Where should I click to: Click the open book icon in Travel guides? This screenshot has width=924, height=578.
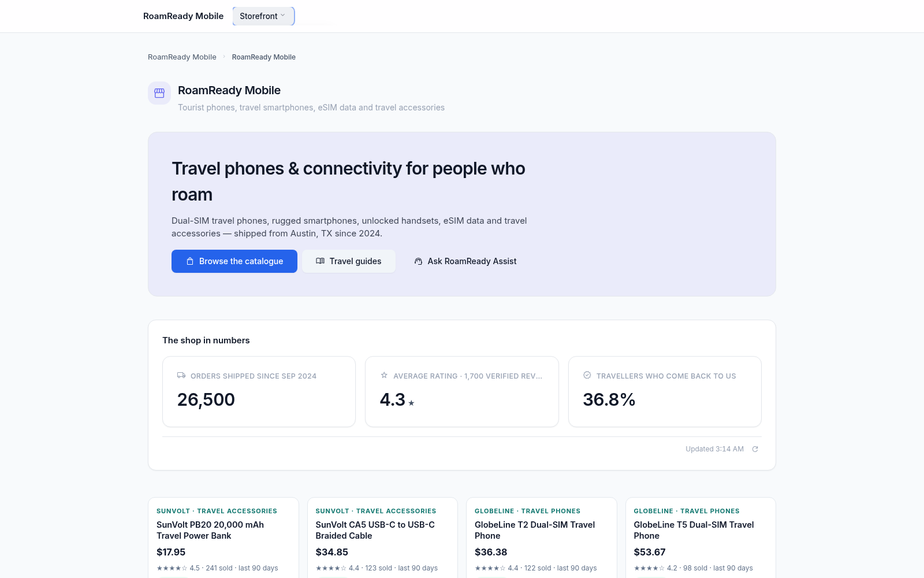[x=320, y=261]
